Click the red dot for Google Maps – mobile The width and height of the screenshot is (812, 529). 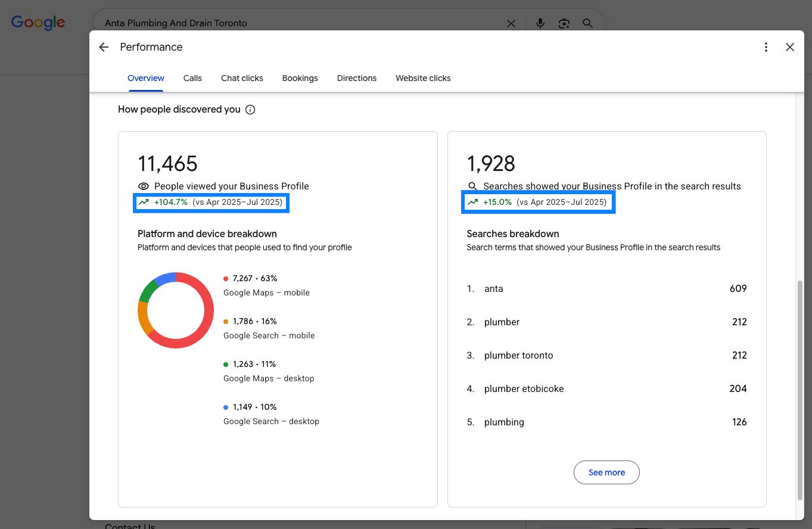pyautogui.click(x=226, y=278)
